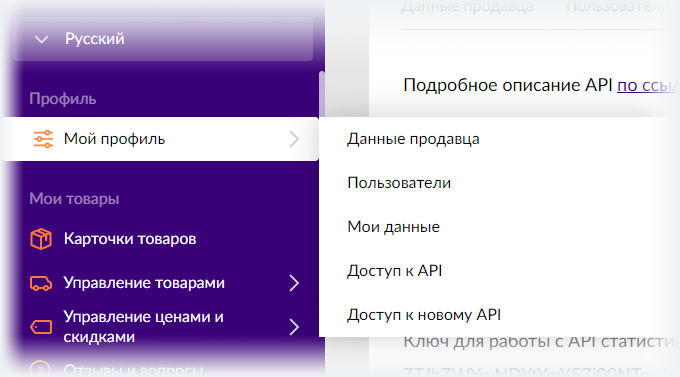Click the Профиль section heading

[x=63, y=99]
